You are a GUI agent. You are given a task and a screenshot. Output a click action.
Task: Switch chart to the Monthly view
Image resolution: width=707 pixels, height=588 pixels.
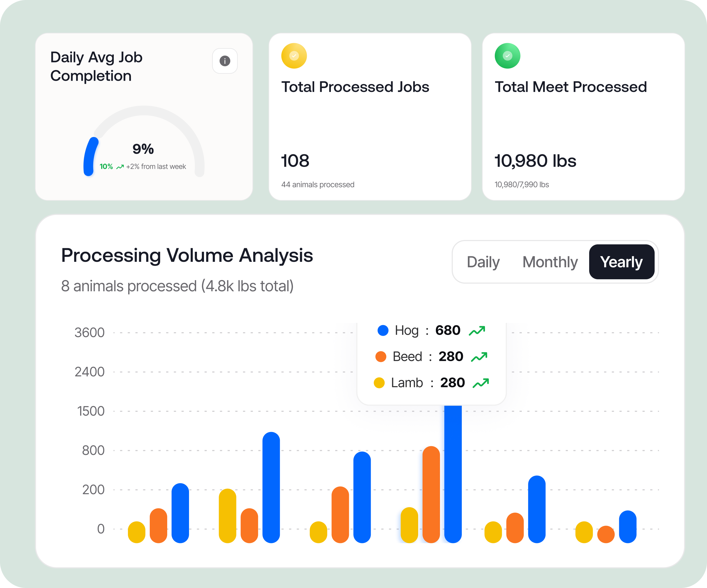click(x=550, y=262)
